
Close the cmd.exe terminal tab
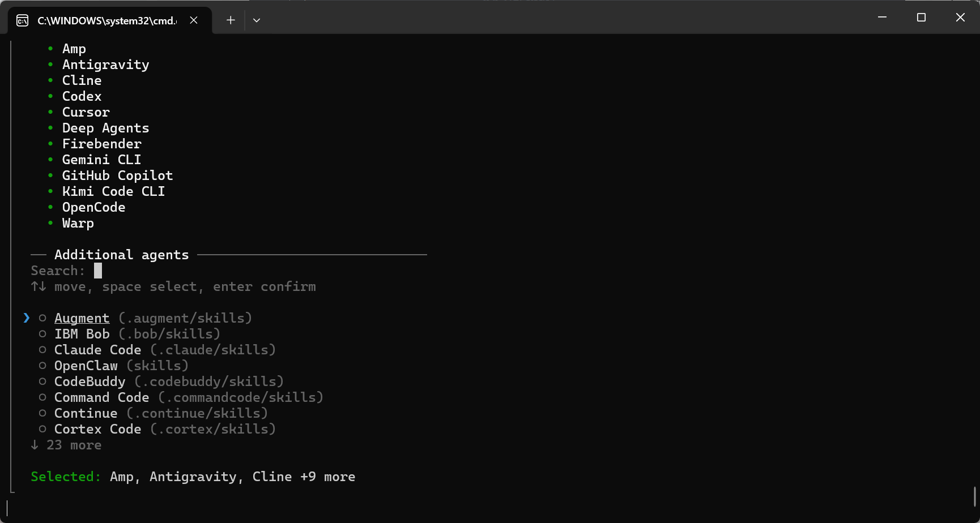(x=194, y=20)
